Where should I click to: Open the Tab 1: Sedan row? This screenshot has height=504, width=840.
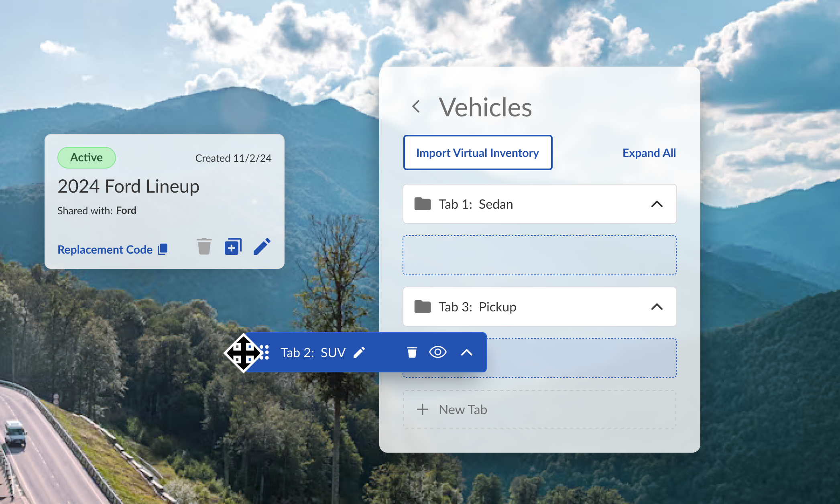pyautogui.click(x=539, y=204)
